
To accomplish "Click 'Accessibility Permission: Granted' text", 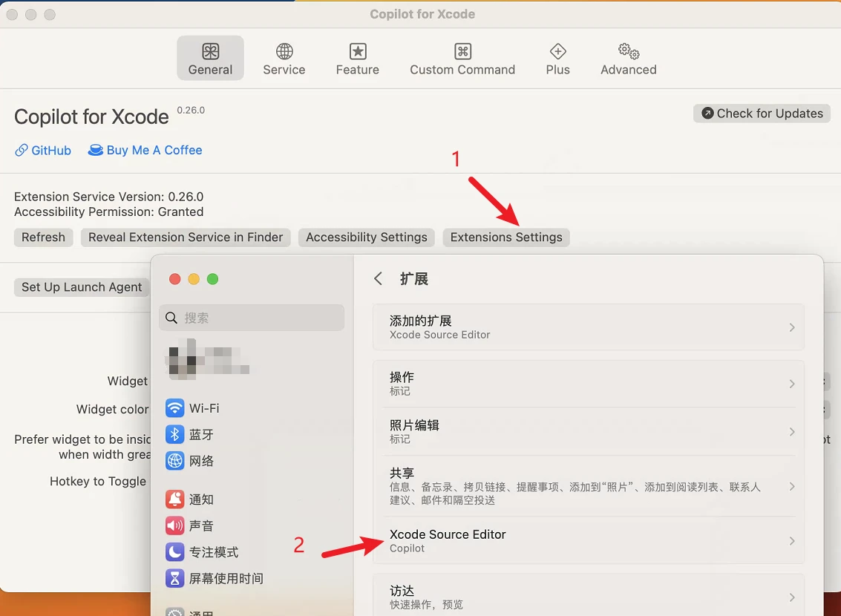I will pyautogui.click(x=109, y=212).
